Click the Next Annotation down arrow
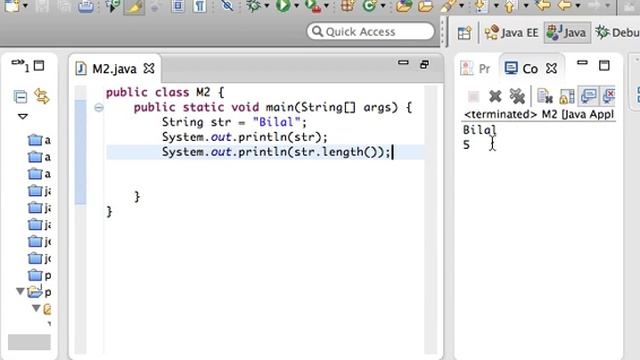The image size is (640, 360). click(x=482, y=6)
